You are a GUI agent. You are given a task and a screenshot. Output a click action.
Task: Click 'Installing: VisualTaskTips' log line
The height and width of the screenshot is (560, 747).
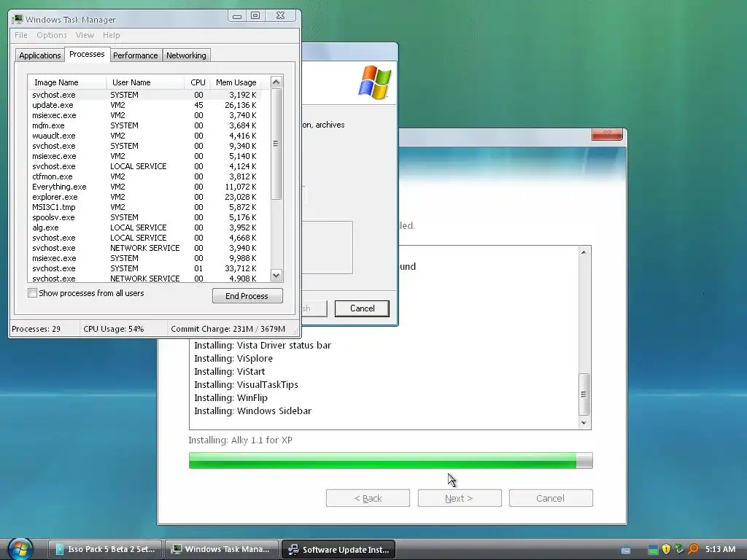[x=246, y=384]
